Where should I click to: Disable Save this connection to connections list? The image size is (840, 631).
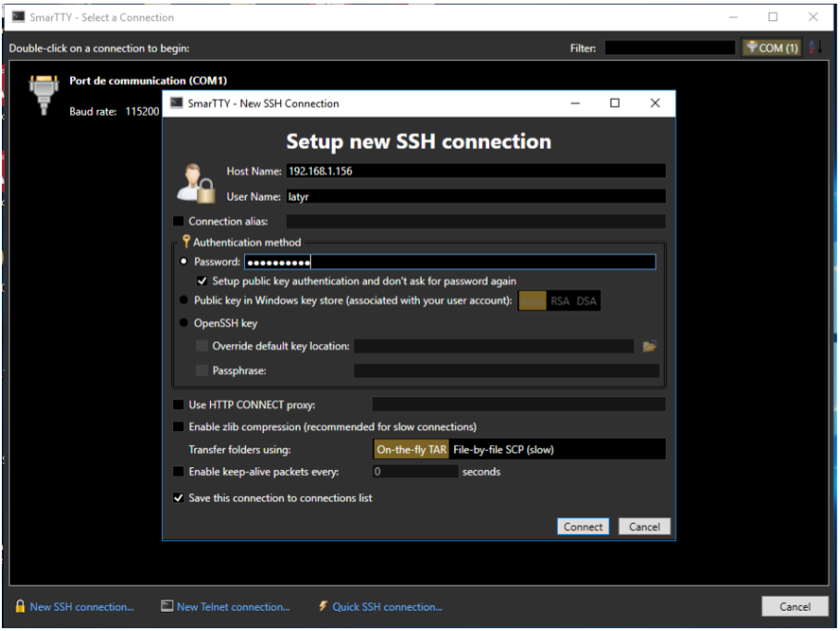click(x=177, y=498)
